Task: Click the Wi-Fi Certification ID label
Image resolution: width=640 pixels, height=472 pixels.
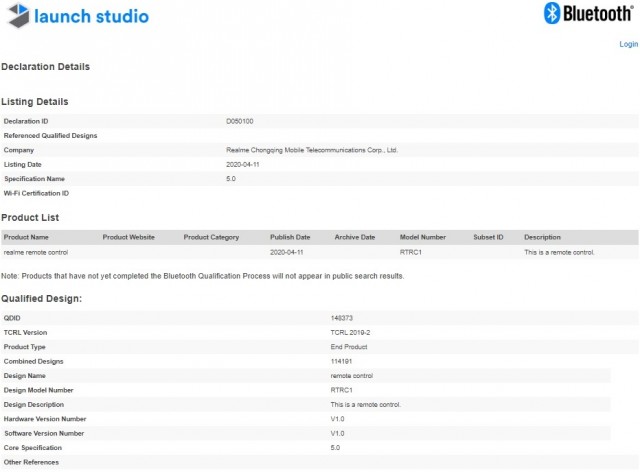Action: click(x=36, y=193)
